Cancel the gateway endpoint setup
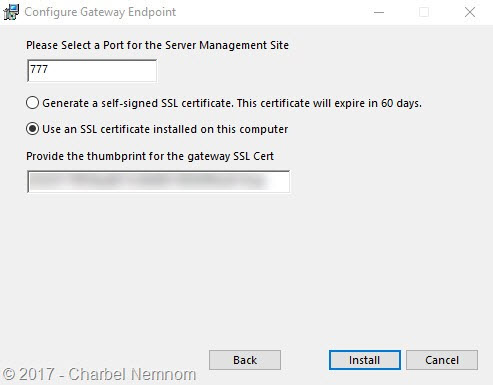This screenshot has height=385, width=493. pos(442,360)
